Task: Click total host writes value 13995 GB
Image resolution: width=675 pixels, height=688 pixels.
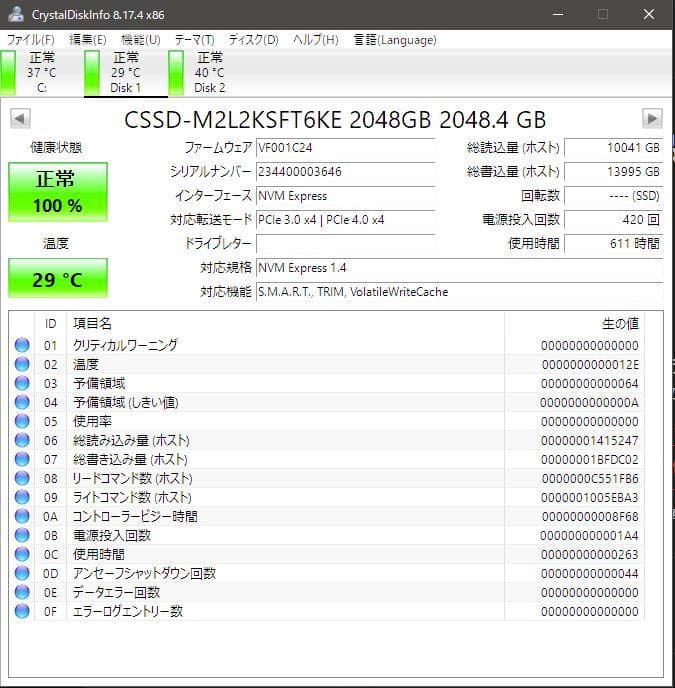Action: click(x=614, y=172)
